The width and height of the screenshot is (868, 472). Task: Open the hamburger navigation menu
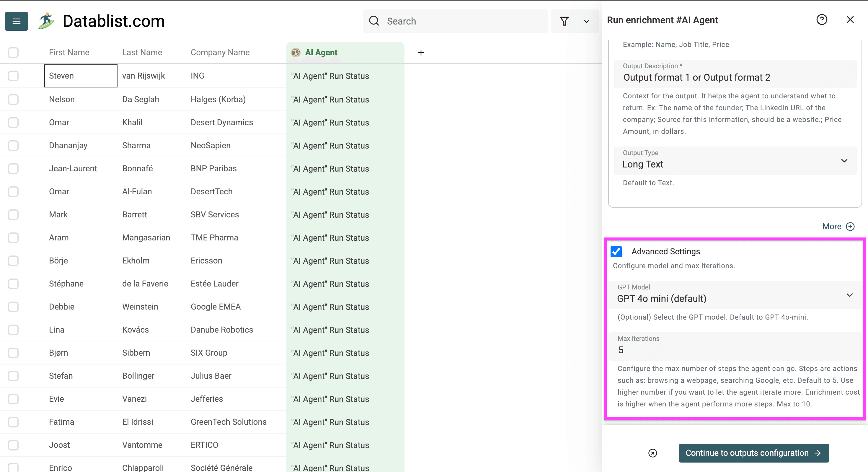coord(16,21)
